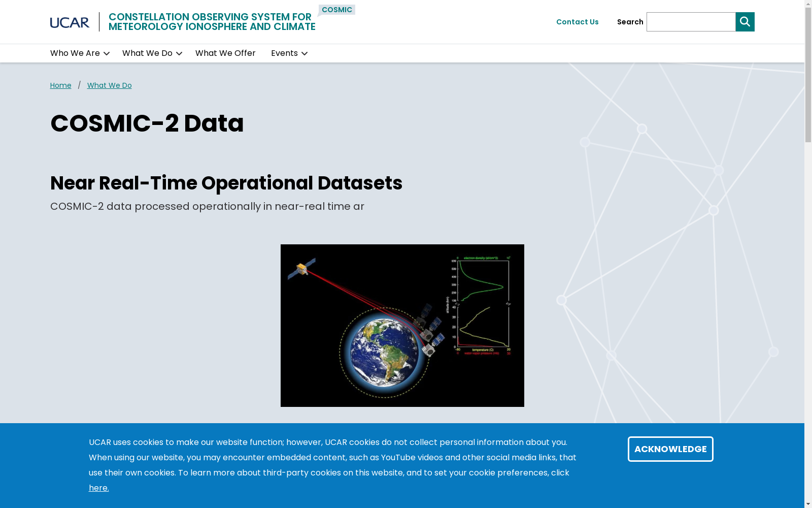Click the UCAR logo
The image size is (812, 508).
pos(70,22)
